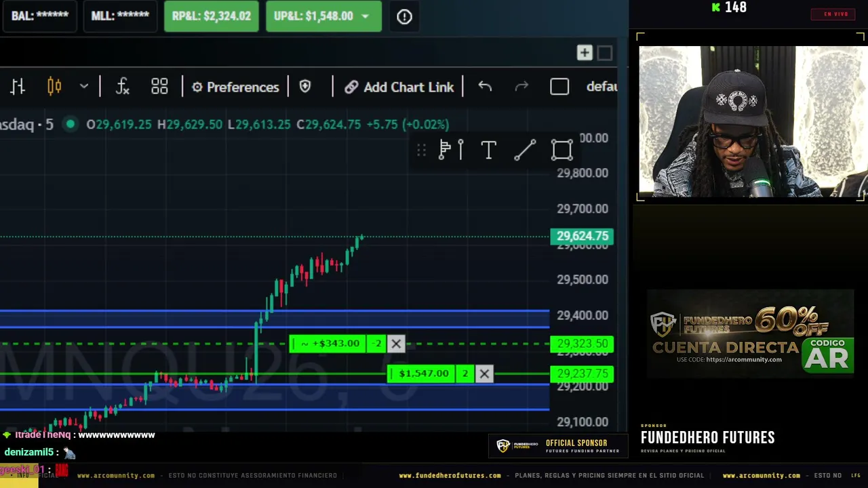Expand the chart type dropdown chevron
The image size is (868, 488).
(x=84, y=87)
